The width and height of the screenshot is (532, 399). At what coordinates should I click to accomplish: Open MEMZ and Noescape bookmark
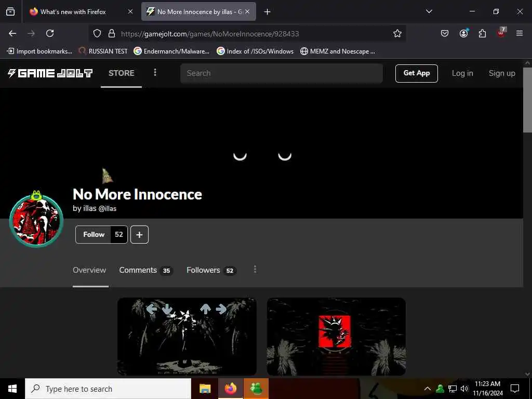click(338, 51)
